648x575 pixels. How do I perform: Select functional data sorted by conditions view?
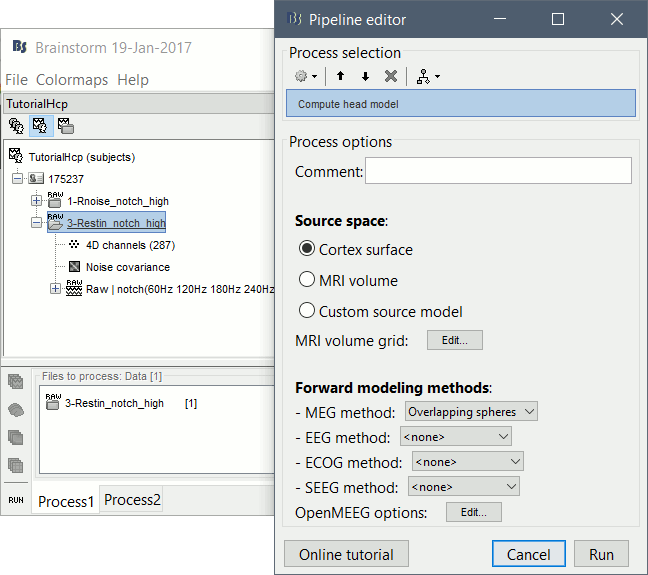pos(65,126)
